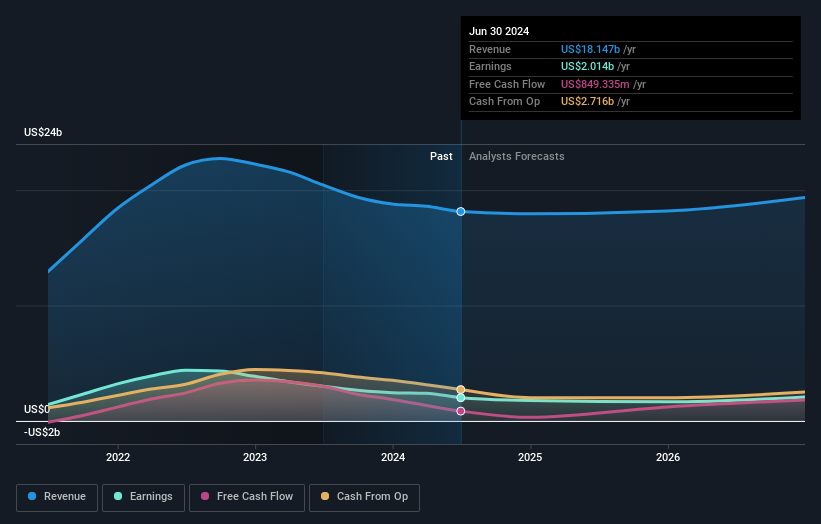Screen dimensions: 821x524
Task: Click the 2022 x-axis label
Action: (118, 457)
